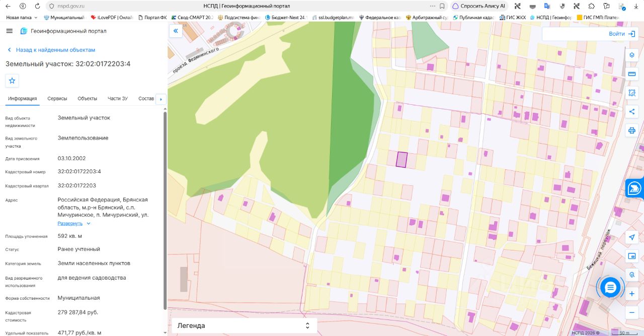Show more tabs with right arrow
644x336 pixels.
point(161,99)
